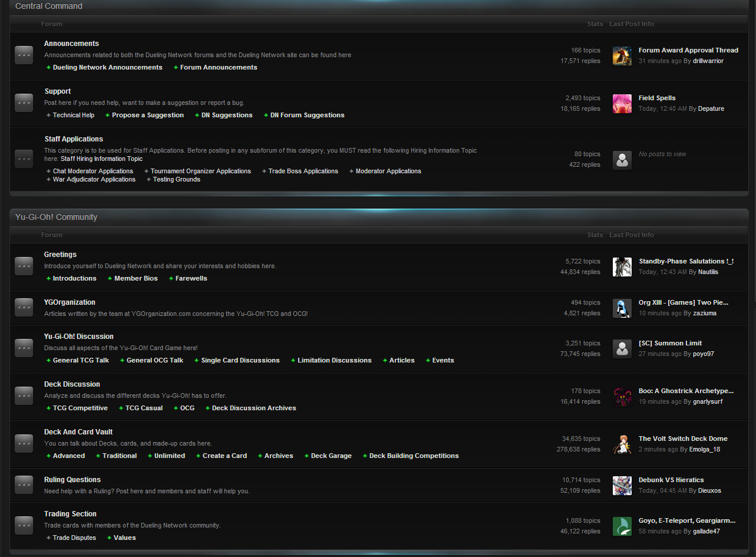Open the Ruling Questions forum
Image resolution: width=756 pixels, height=557 pixels.
click(x=72, y=480)
